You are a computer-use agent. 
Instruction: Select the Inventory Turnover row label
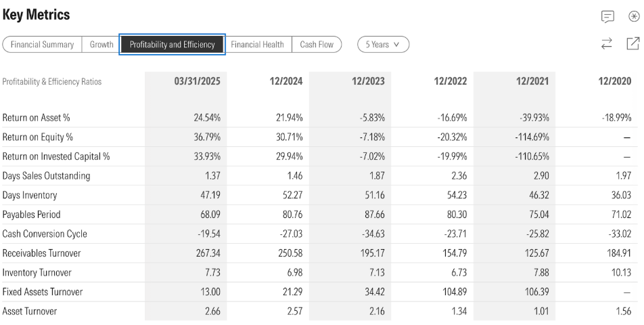pos(37,273)
